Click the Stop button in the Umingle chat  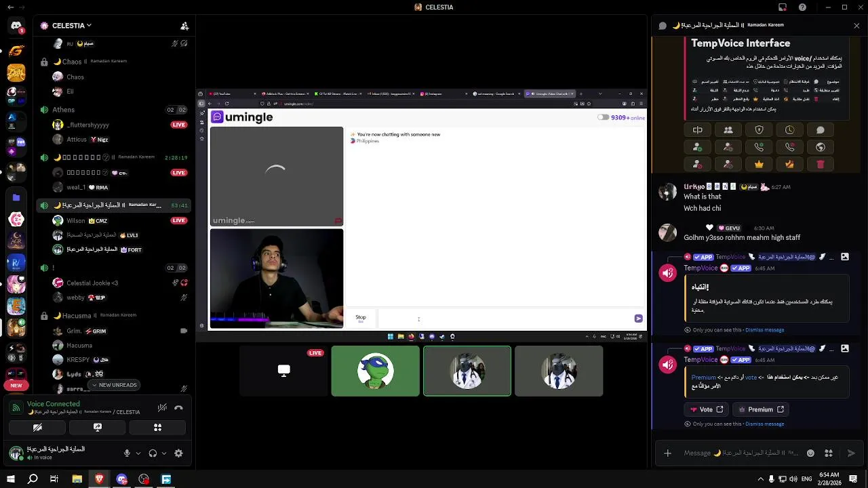(x=361, y=318)
